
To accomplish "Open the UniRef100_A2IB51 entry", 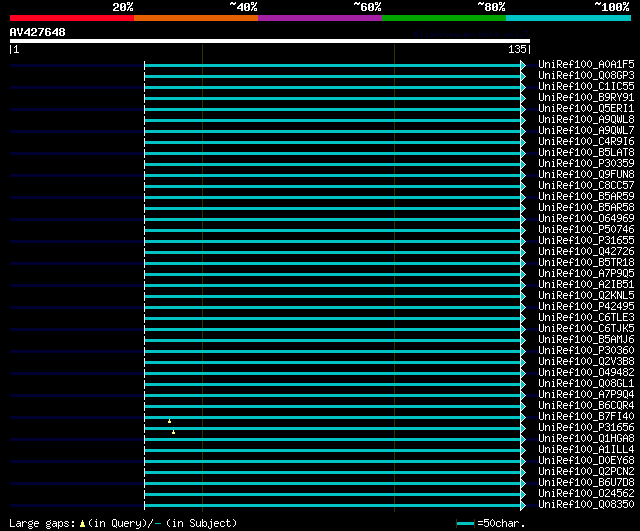I will pyautogui.click(x=586, y=285).
